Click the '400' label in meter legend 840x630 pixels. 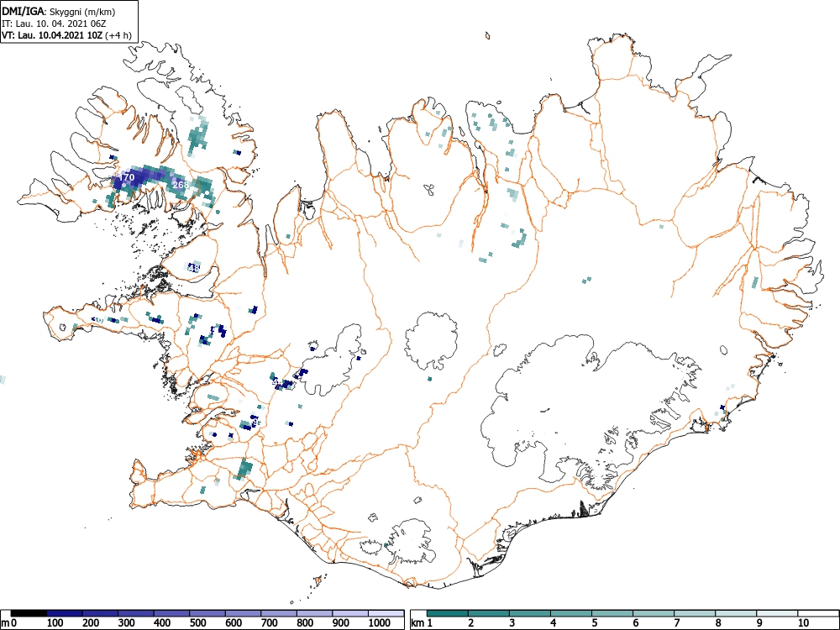(162, 623)
